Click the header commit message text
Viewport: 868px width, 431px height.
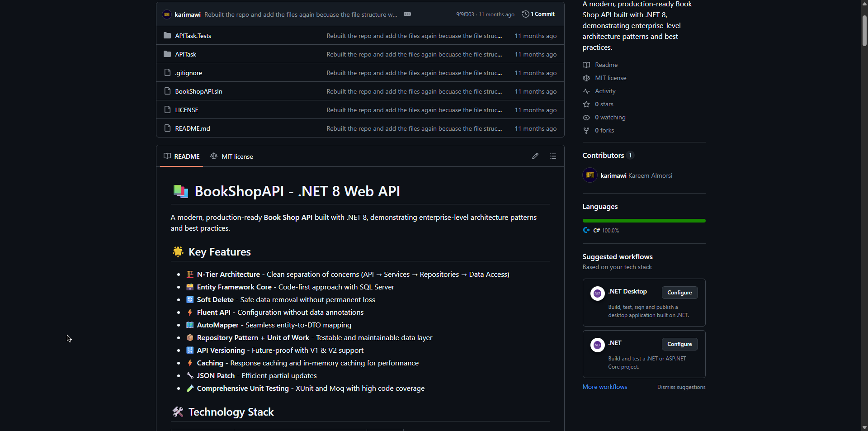click(x=301, y=14)
